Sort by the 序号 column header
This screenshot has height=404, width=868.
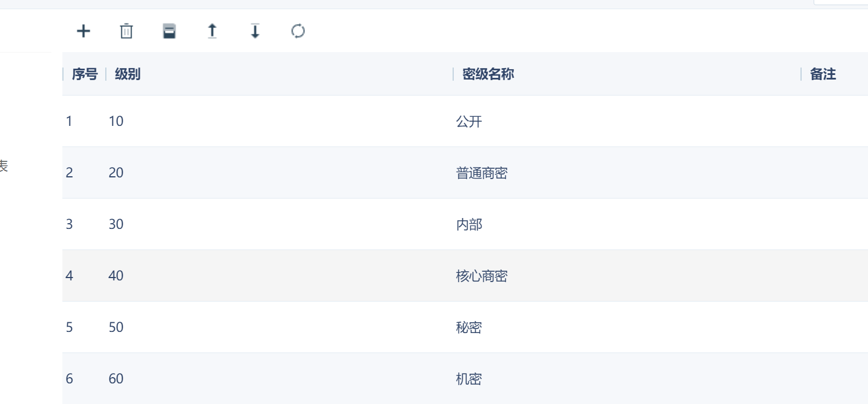point(85,74)
